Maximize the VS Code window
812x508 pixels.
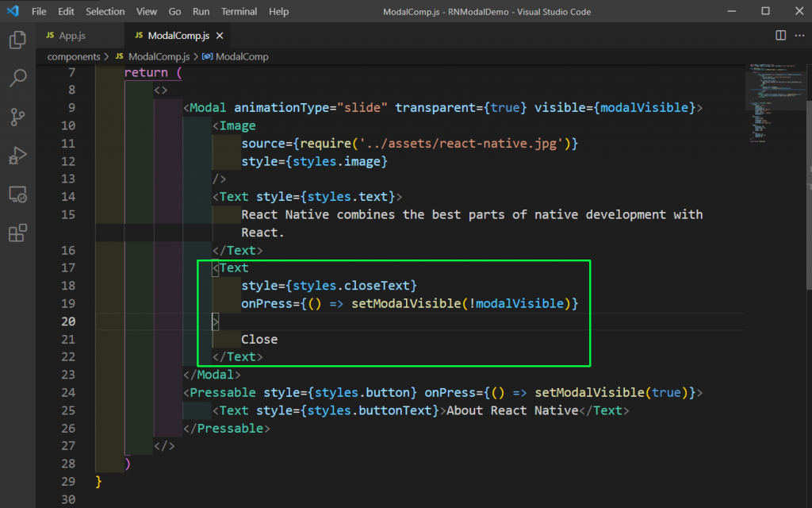[x=765, y=11]
